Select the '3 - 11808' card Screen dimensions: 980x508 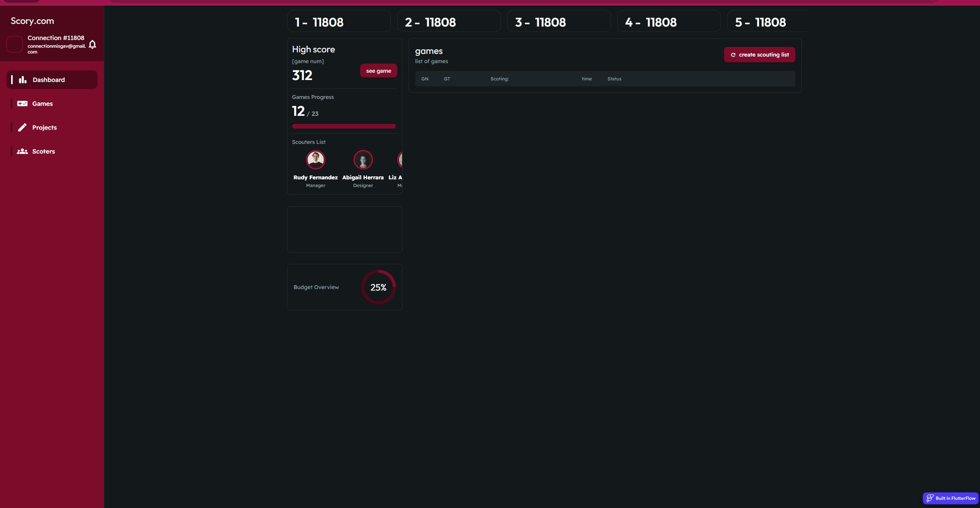[x=559, y=22]
